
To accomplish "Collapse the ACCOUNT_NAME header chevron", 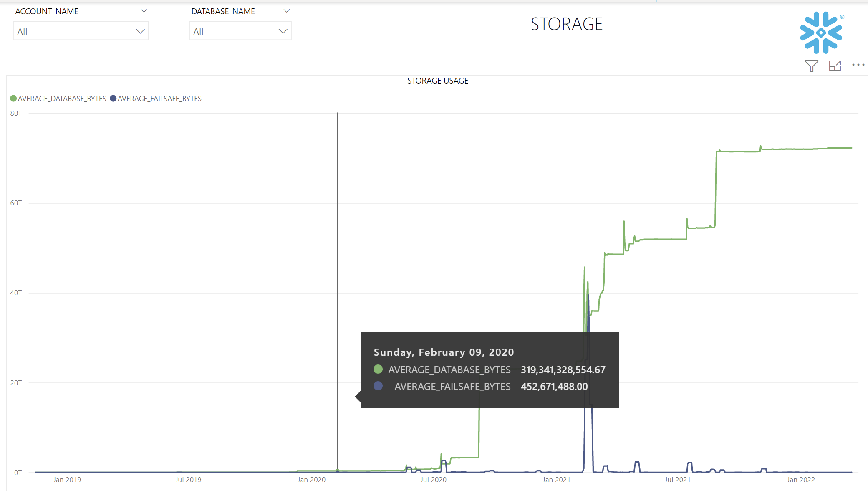I will [x=144, y=11].
